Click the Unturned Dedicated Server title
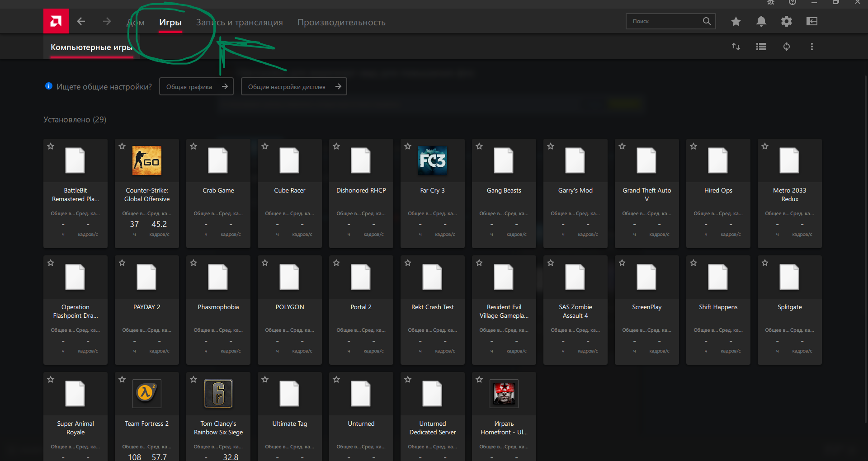This screenshot has width=868, height=461. click(433, 428)
